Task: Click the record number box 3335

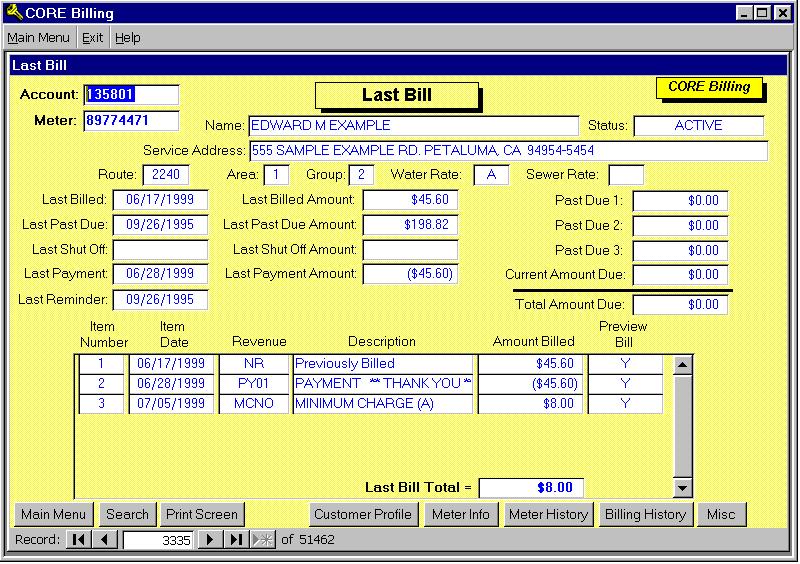Action: [x=158, y=540]
